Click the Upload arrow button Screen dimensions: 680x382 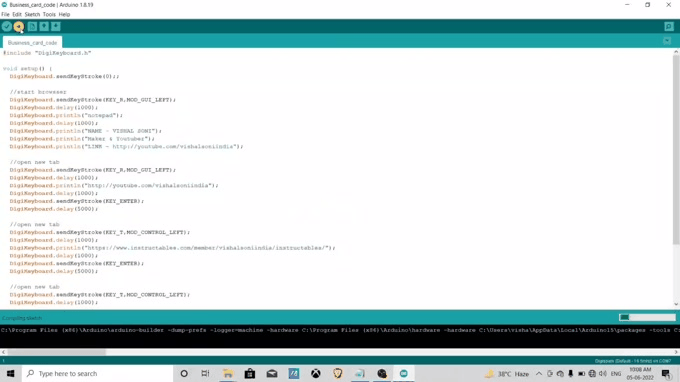(x=19, y=27)
